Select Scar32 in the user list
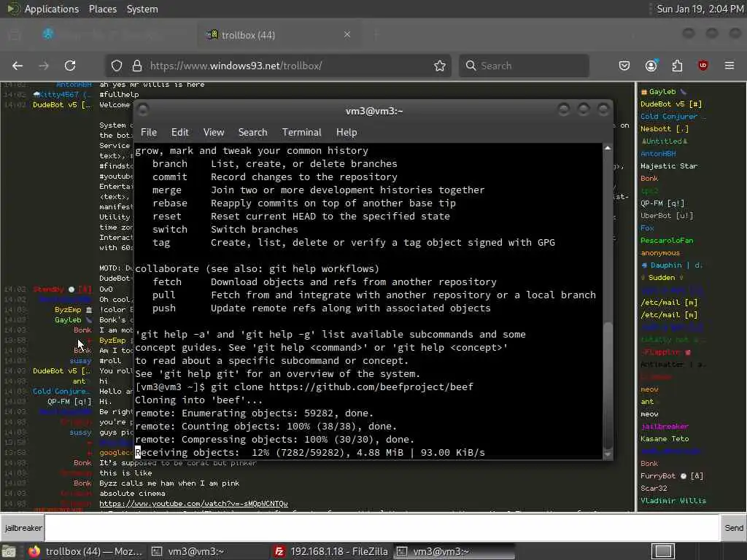The width and height of the screenshot is (747, 560). coord(654,488)
